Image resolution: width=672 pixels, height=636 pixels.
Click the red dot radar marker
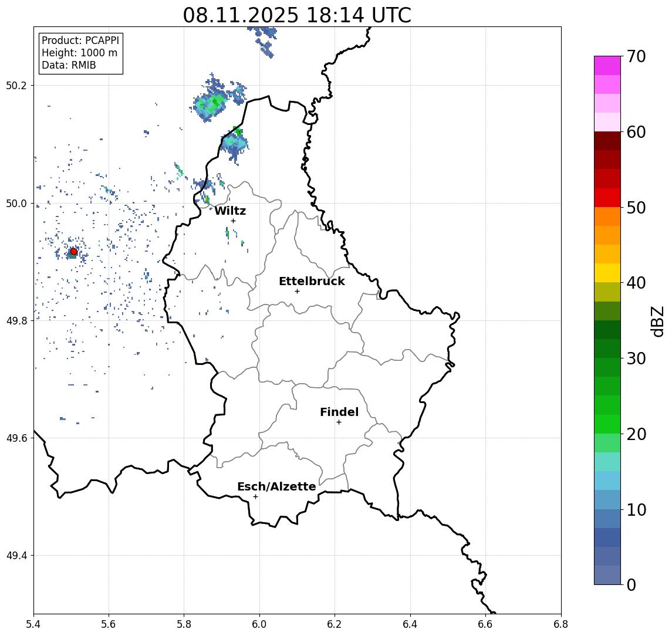click(74, 252)
